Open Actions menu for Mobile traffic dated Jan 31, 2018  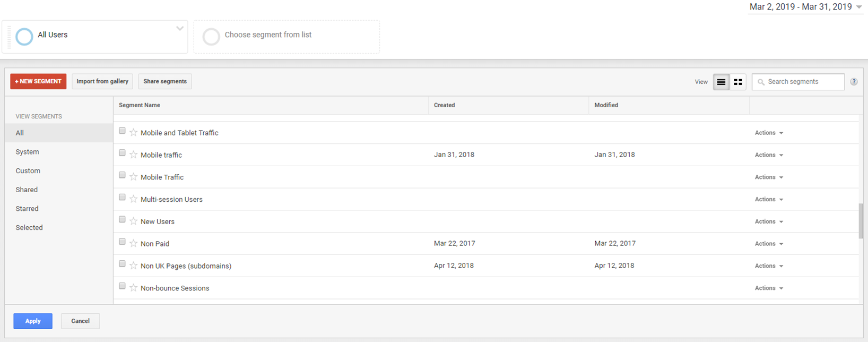[x=769, y=155]
